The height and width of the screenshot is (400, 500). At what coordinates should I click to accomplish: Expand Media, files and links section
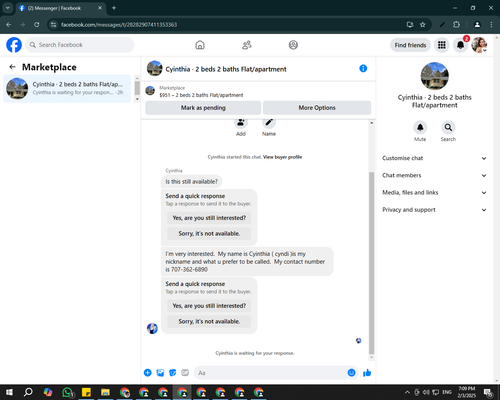pos(434,192)
